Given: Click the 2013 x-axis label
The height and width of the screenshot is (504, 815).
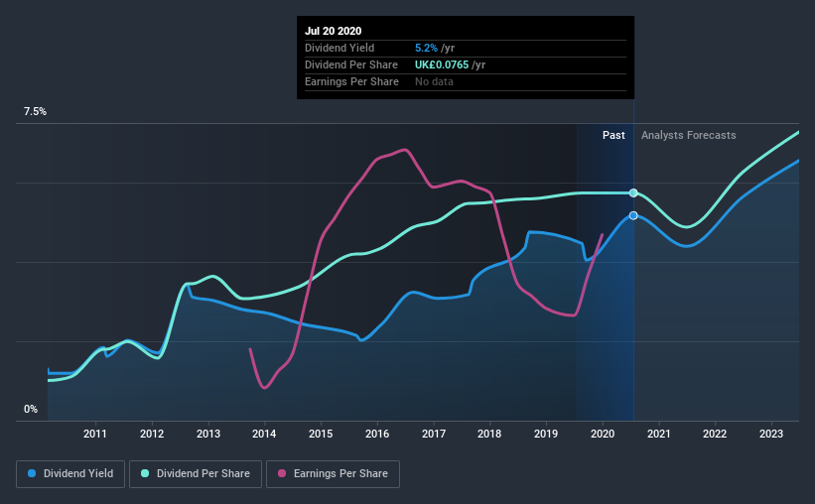Looking at the screenshot, I should (207, 434).
